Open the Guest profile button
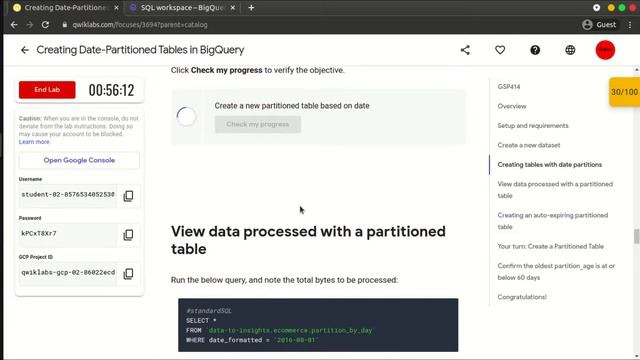The height and width of the screenshot is (360, 640). pyautogui.click(x=599, y=25)
